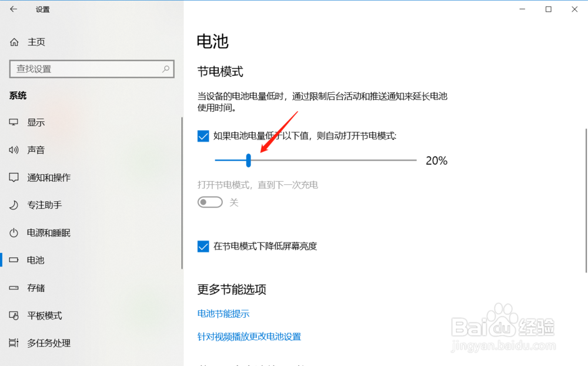
Task: Open 专注助手 settings icon
Action: (x=14, y=205)
